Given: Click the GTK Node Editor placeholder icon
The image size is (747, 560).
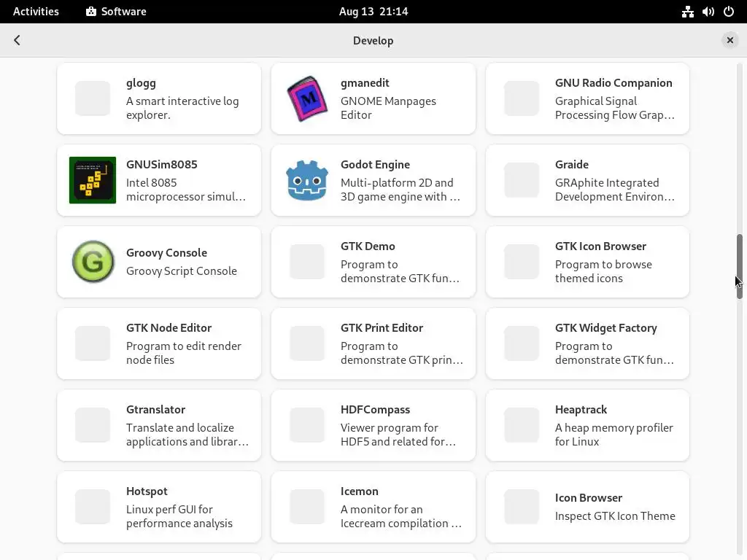Looking at the screenshot, I should tap(93, 343).
